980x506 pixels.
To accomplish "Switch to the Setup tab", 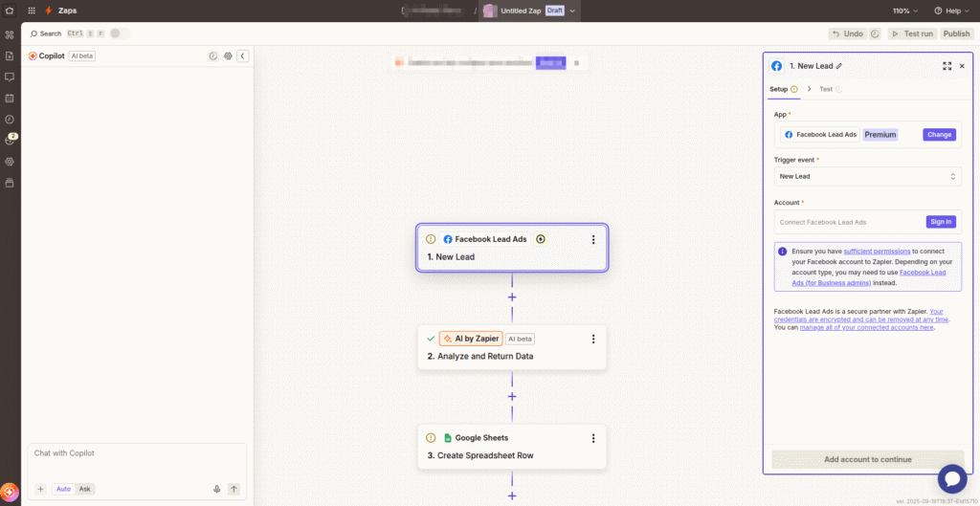I will point(783,89).
